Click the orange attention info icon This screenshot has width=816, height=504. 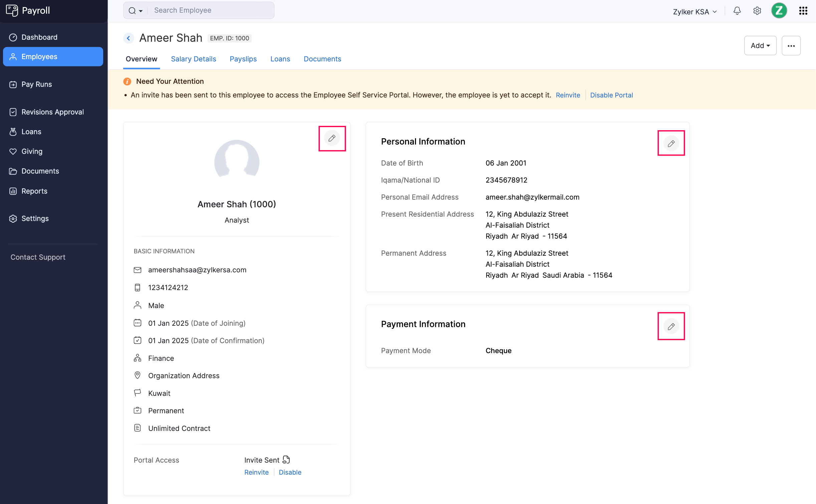pos(127,81)
